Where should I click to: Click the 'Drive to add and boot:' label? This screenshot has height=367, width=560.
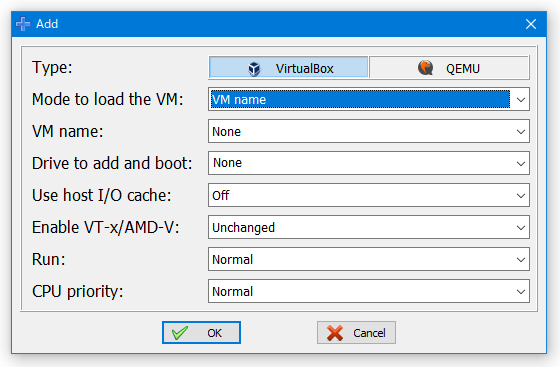click(x=112, y=163)
